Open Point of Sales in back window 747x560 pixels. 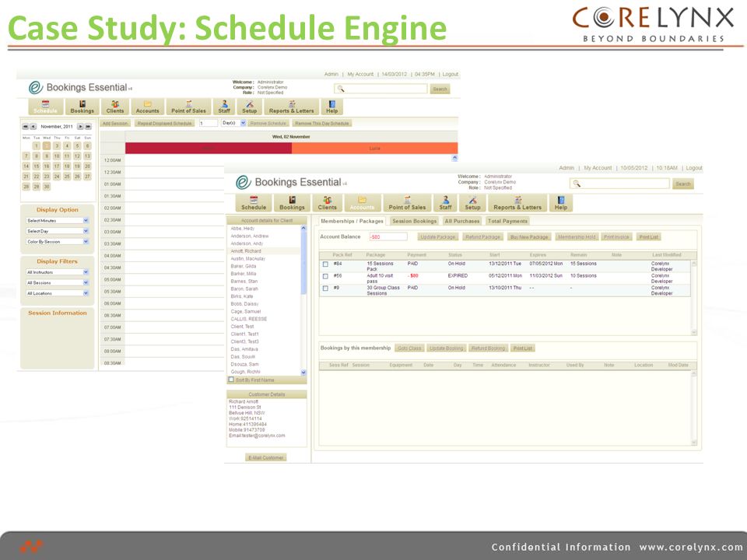click(188, 107)
